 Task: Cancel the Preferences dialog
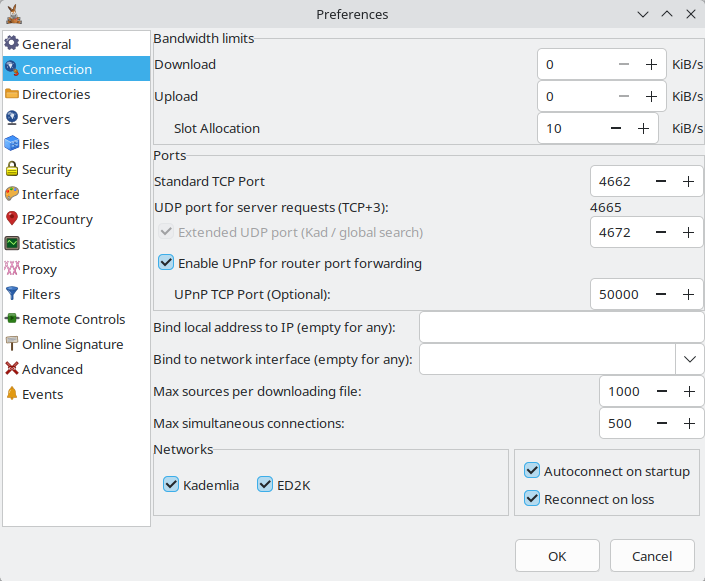[652, 556]
